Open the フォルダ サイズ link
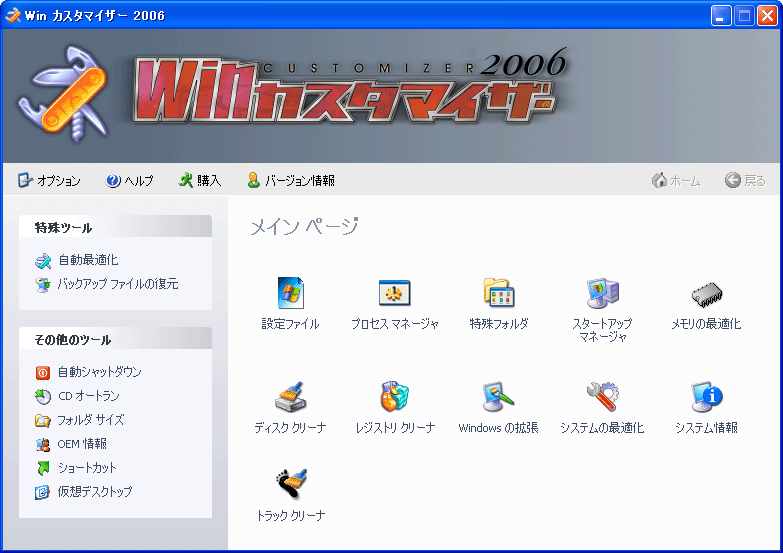This screenshot has width=783, height=553. pos(90,420)
